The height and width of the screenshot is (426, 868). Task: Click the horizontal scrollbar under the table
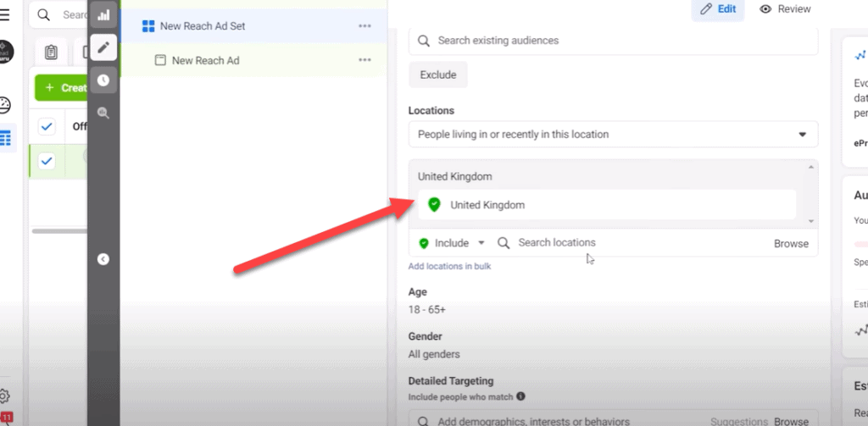[x=59, y=230]
